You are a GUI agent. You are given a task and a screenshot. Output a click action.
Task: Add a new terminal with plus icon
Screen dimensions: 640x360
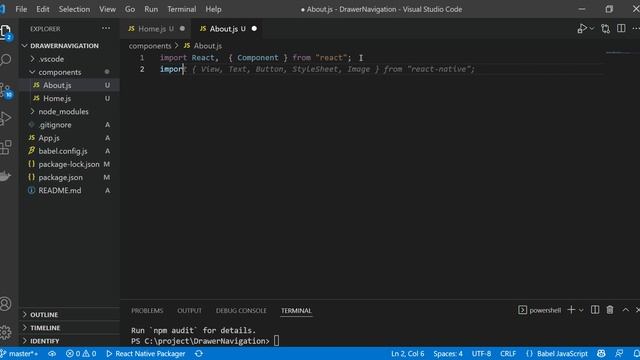(x=571, y=310)
